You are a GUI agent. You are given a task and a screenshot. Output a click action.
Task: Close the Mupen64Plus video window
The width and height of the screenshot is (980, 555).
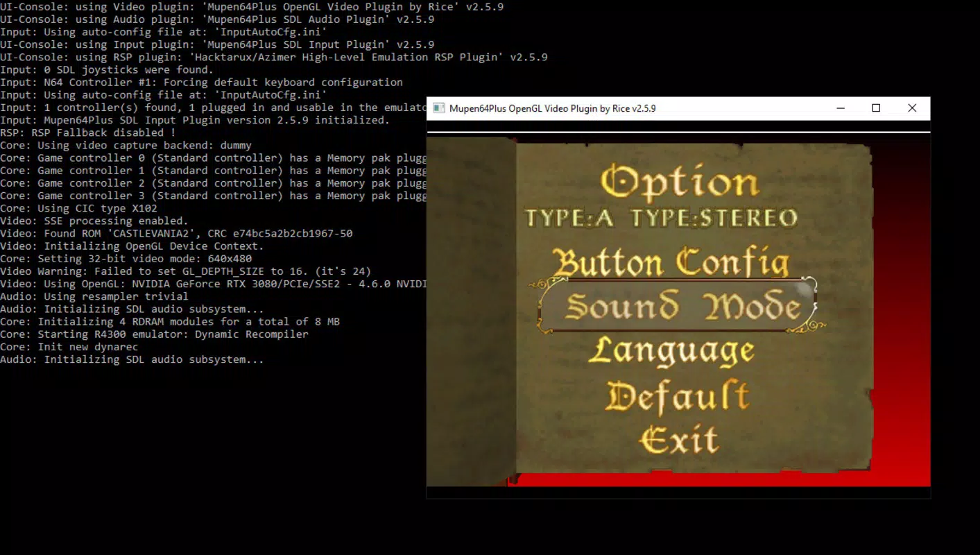[912, 108]
